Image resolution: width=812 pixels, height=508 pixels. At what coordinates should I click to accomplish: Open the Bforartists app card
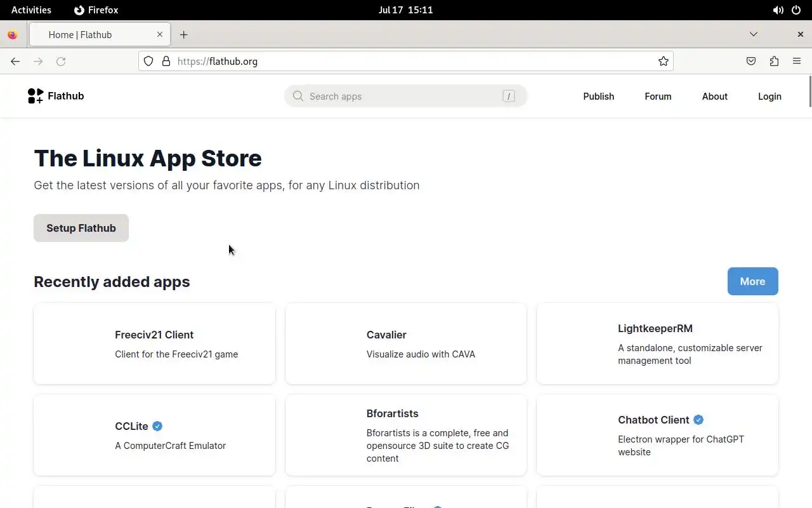pos(406,435)
